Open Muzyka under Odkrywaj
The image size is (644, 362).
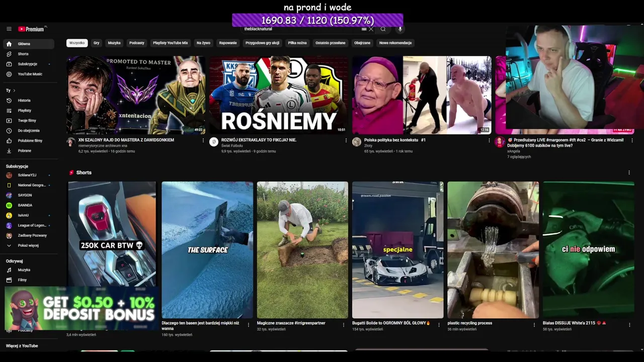(28, 270)
